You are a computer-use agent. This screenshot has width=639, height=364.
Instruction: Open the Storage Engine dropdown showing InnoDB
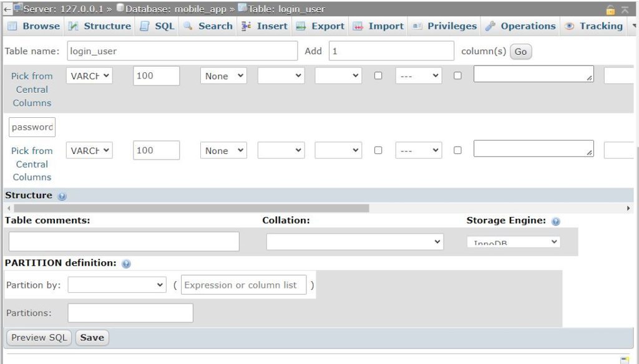pos(513,242)
